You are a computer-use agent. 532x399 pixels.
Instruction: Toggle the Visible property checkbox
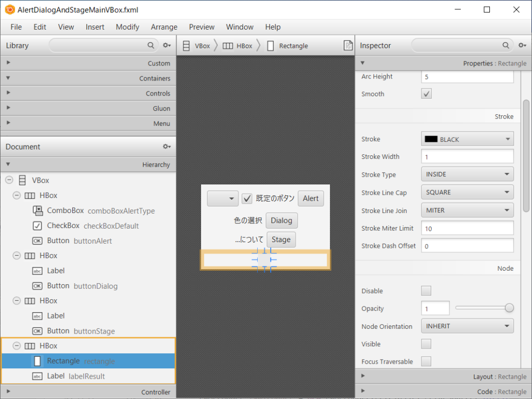pyautogui.click(x=426, y=344)
